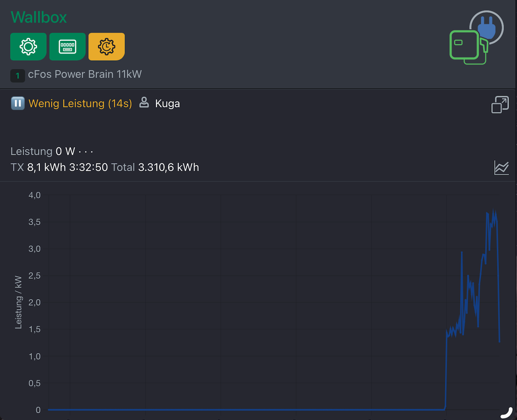
Task: Click the 4,0 label on the power axis
Action: (x=35, y=195)
